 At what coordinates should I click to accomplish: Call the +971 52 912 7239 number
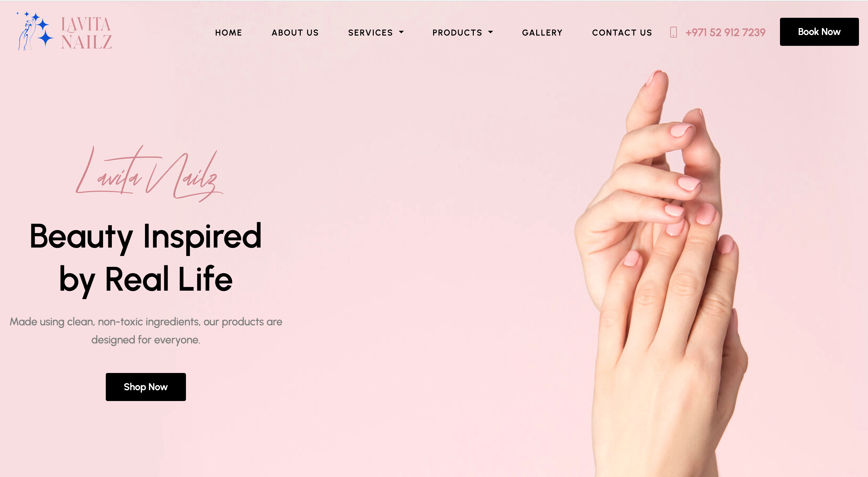point(725,32)
